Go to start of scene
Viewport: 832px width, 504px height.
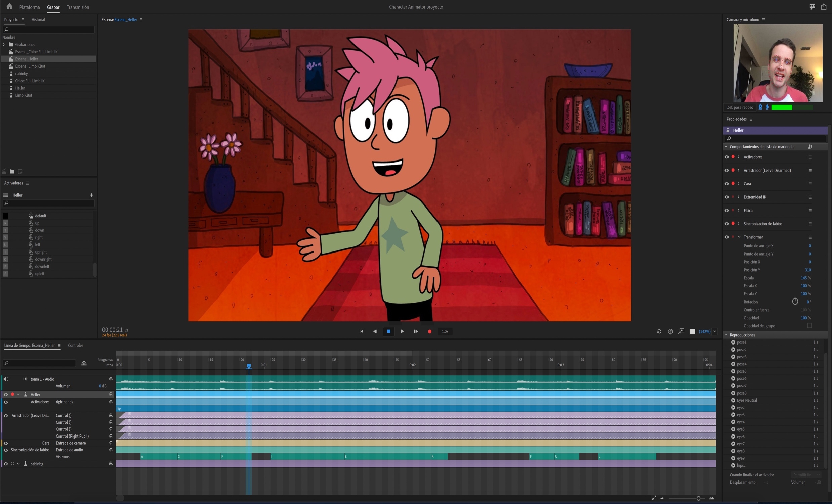click(x=361, y=332)
